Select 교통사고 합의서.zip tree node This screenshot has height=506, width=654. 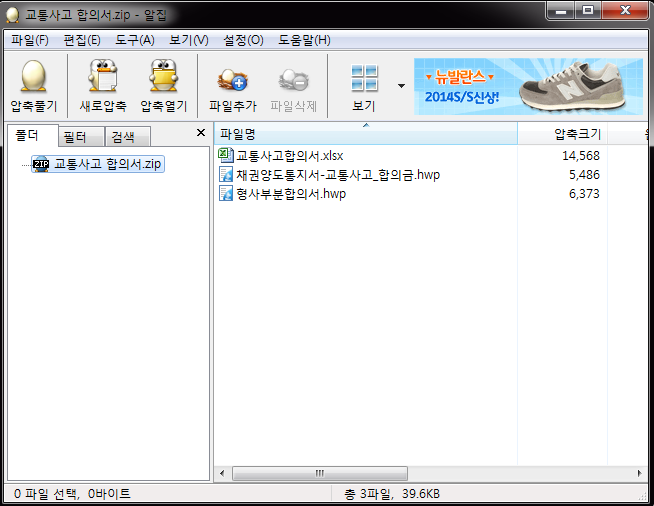click(98, 164)
